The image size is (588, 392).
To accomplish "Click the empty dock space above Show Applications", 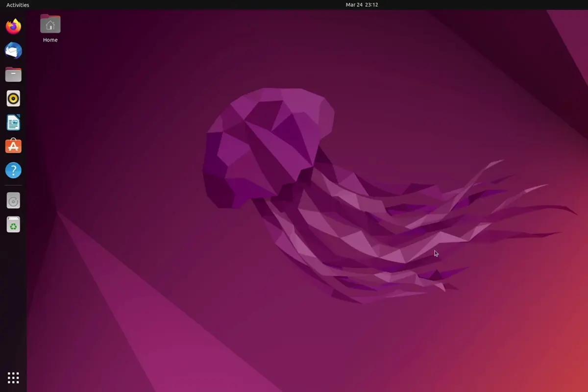I will point(13,304).
